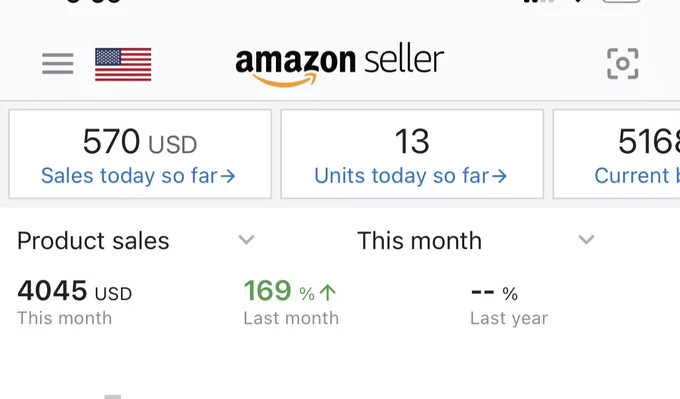Select the 169% Last month comparison
Image resolution: width=680 pixels, height=399 pixels.
291,302
